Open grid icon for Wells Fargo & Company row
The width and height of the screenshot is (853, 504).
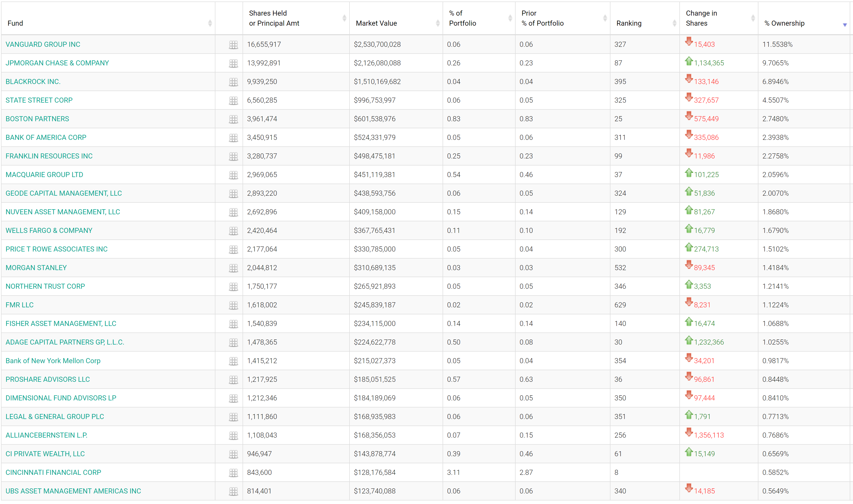point(233,231)
